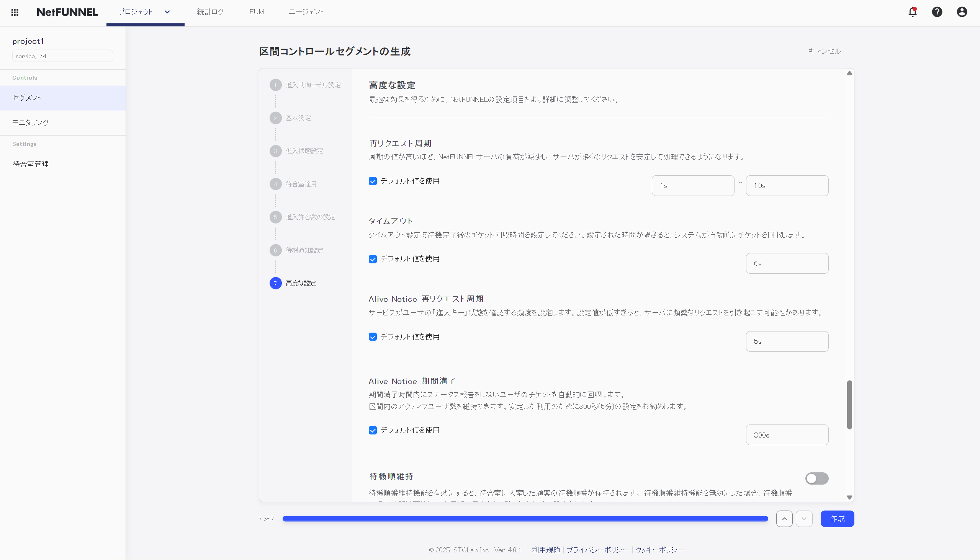Enable the 待機順維持 toggle switch

point(816,478)
